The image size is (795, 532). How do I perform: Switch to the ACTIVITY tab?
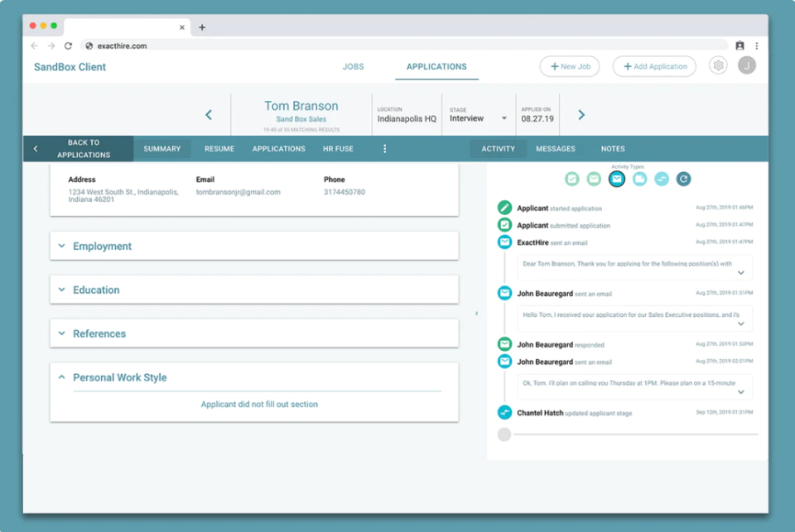click(498, 148)
